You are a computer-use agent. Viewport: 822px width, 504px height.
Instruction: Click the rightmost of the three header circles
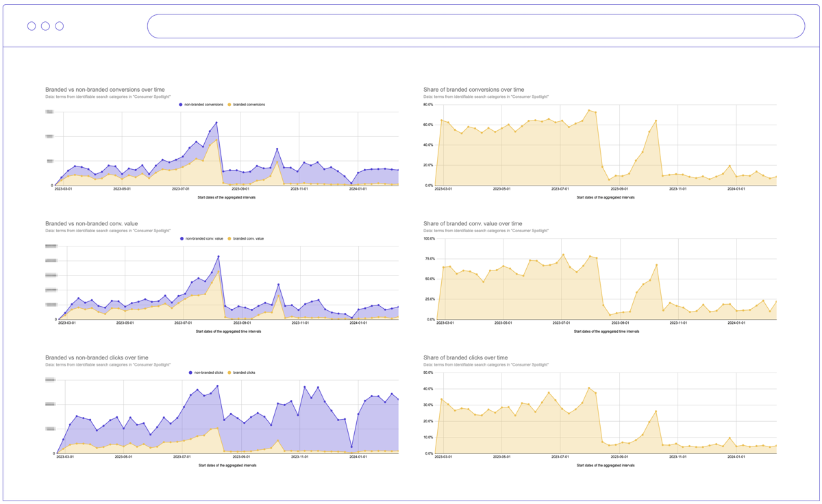point(60,26)
